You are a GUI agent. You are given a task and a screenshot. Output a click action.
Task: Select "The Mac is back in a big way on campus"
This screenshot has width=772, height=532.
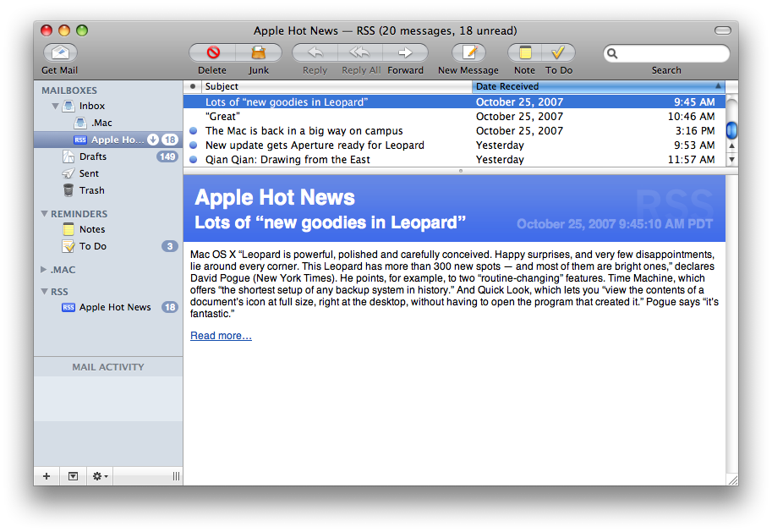(454, 130)
